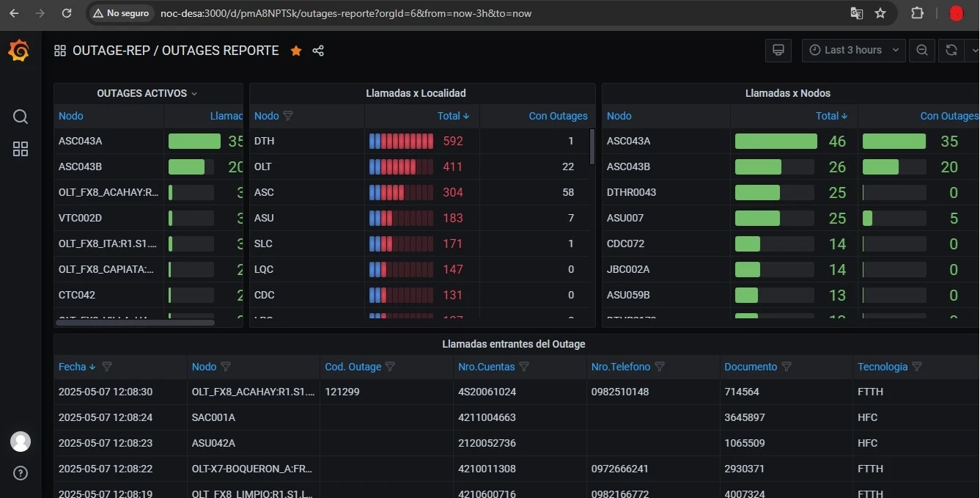Image resolution: width=980 pixels, height=498 pixels.
Task: Toggle the Cod. Outage column filter
Action: [390, 367]
